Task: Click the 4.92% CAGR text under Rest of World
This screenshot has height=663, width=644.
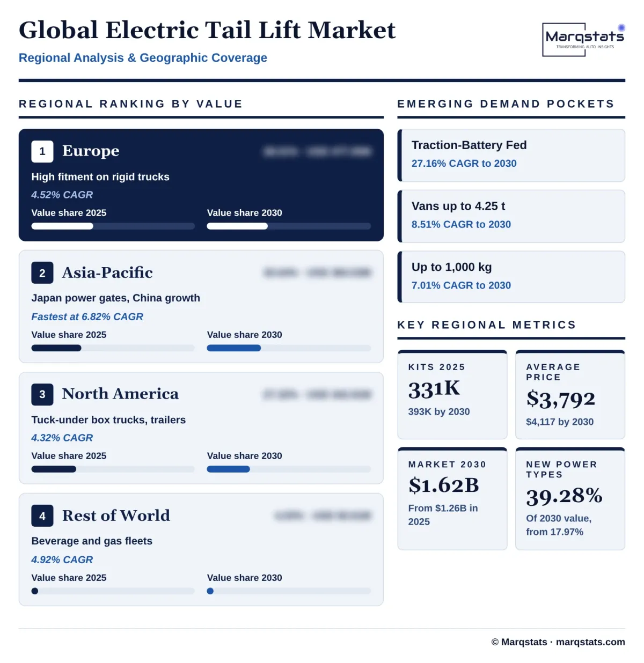Action: (62, 560)
